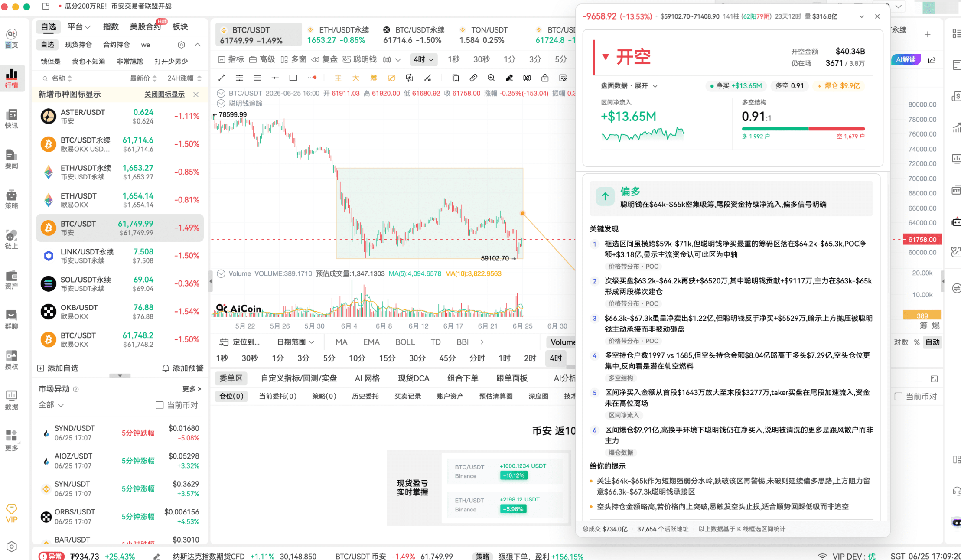Click the ruler measure tool
961x560 pixels.
(x=473, y=78)
